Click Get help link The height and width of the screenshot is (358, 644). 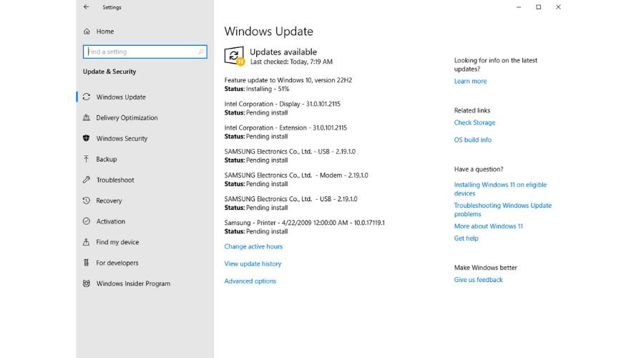pos(466,238)
